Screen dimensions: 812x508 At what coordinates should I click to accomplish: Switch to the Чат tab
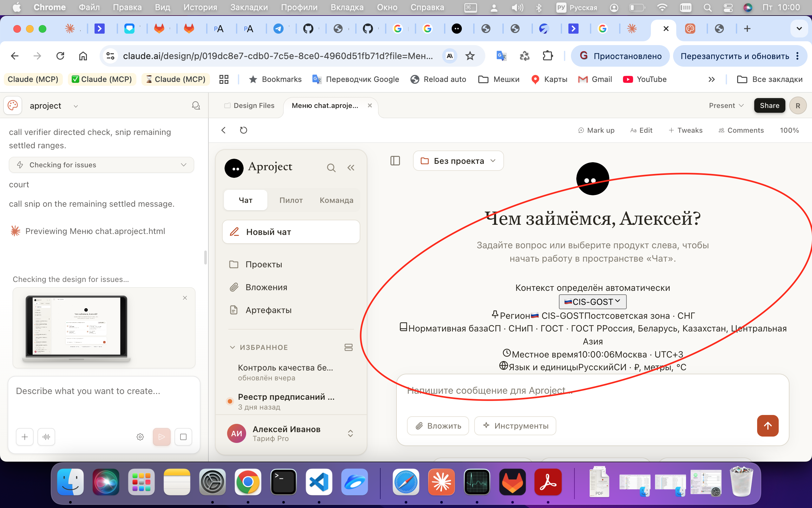[246, 200]
